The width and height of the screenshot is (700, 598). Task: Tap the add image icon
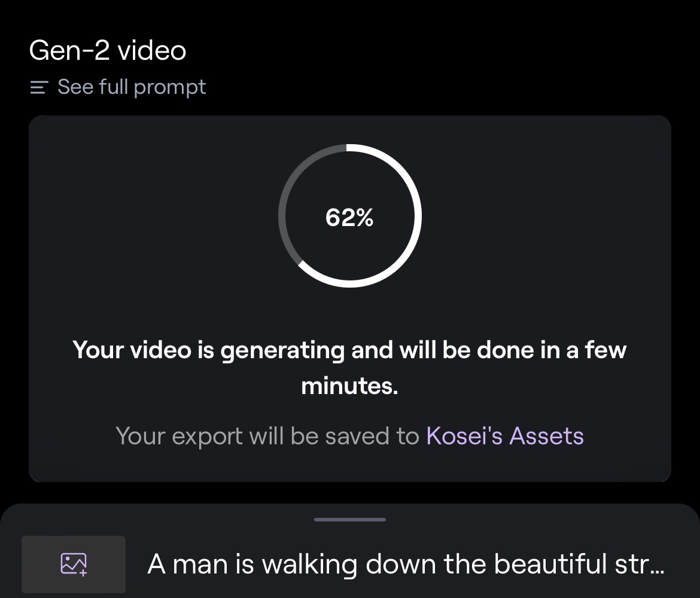[74, 563]
